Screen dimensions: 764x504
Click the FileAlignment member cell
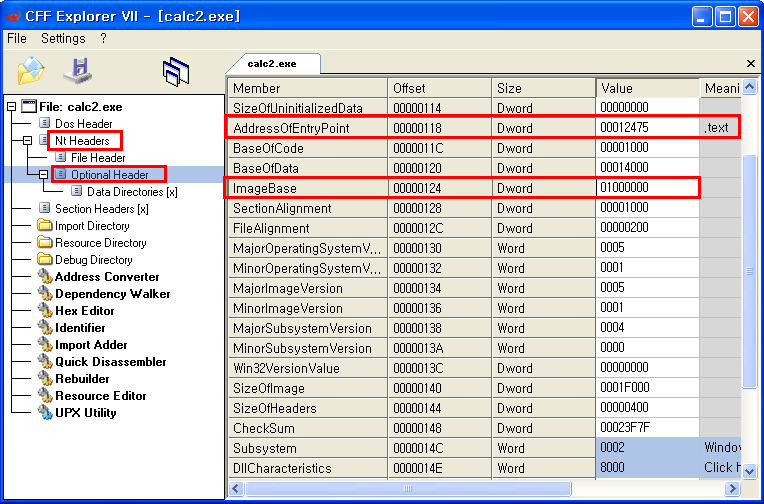307,228
